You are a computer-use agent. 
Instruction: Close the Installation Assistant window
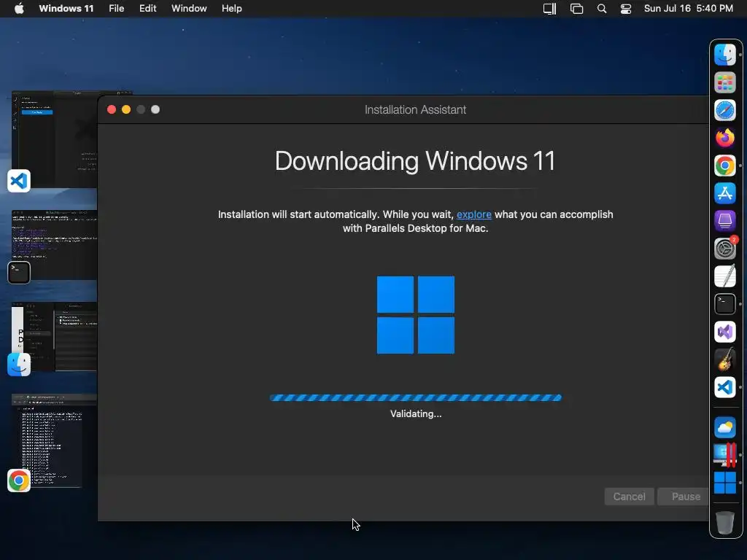pyautogui.click(x=112, y=109)
